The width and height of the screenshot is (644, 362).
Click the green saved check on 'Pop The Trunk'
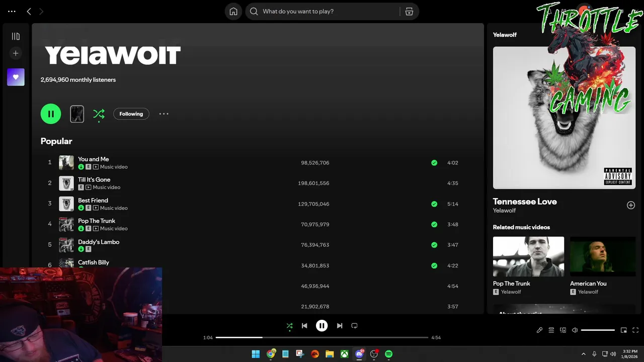coord(434,225)
